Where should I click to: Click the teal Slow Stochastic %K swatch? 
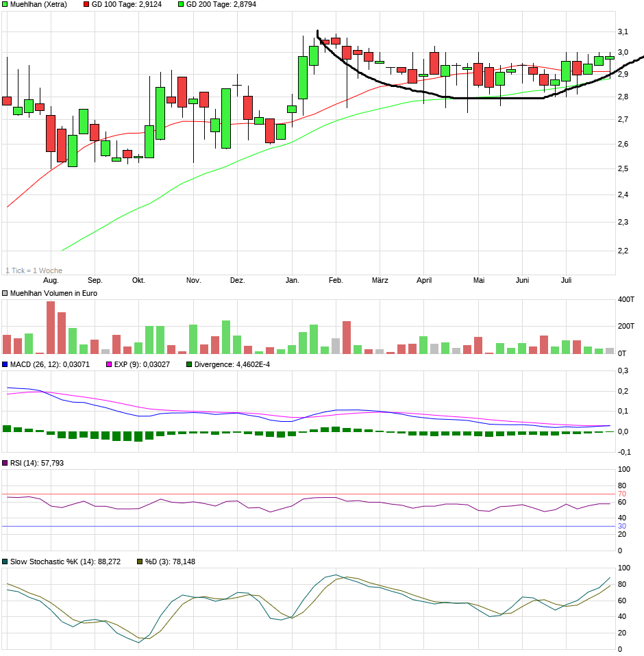[5, 562]
